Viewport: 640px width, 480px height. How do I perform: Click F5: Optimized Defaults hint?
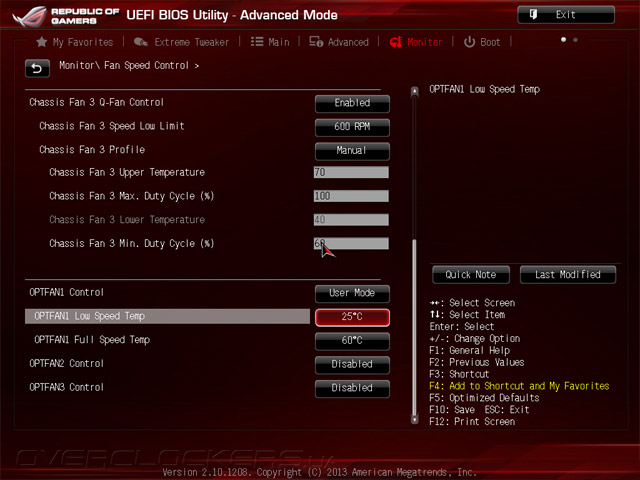tap(484, 398)
